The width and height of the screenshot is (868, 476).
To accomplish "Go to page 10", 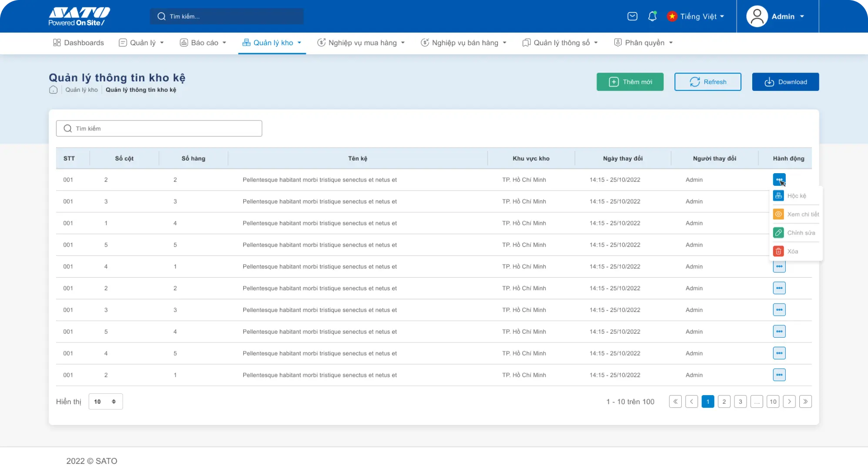I will [x=773, y=402].
